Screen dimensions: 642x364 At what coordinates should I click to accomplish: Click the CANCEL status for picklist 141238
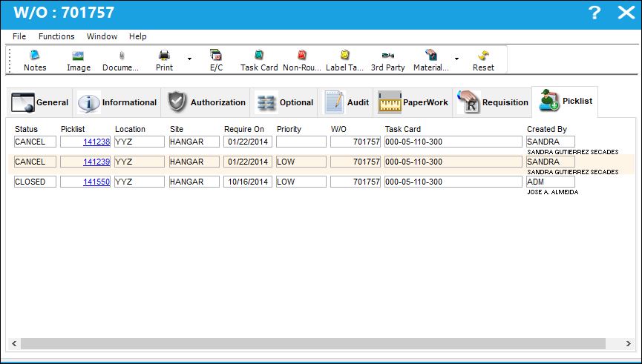click(x=35, y=142)
